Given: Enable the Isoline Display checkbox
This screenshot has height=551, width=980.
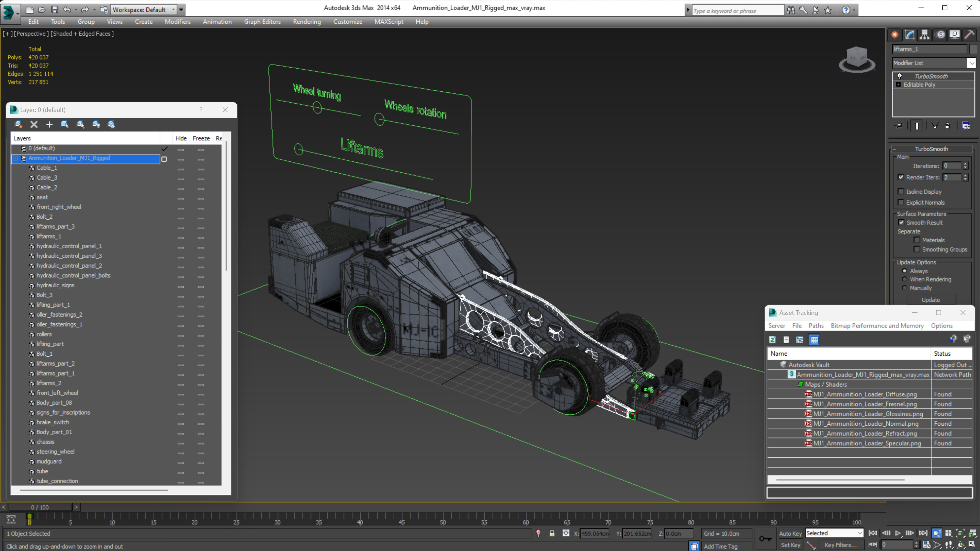Looking at the screenshot, I should point(901,191).
